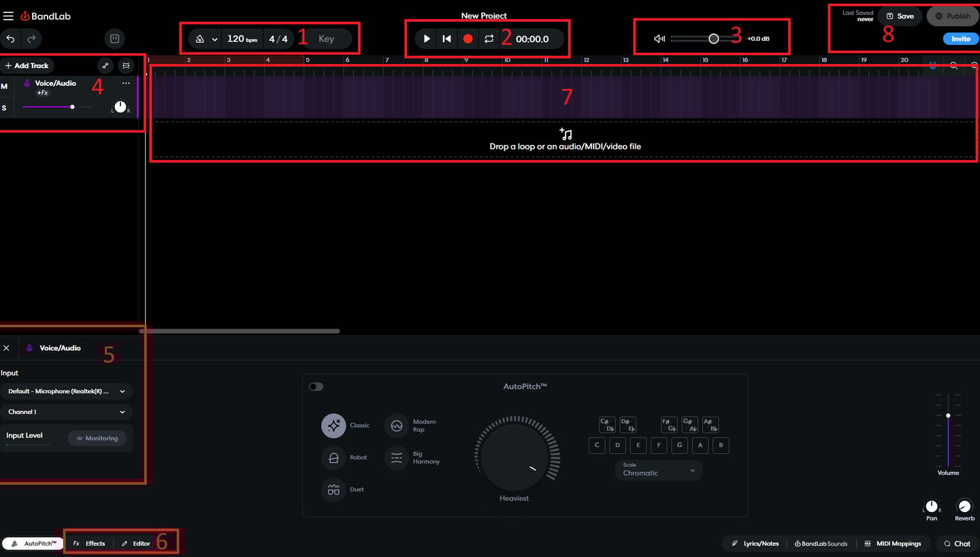Image resolution: width=980 pixels, height=557 pixels.
Task: Select the Big Harmony mode
Action: point(397,458)
